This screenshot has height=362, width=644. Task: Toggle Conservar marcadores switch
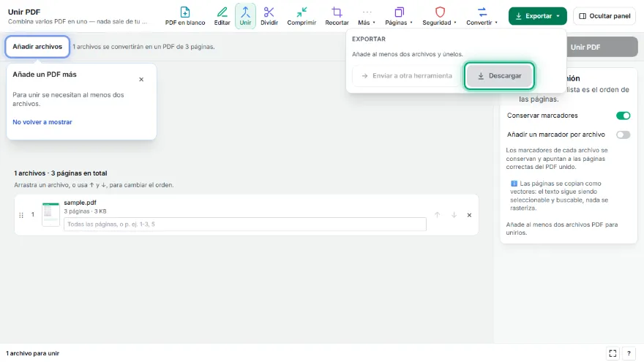click(x=623, y=116)
